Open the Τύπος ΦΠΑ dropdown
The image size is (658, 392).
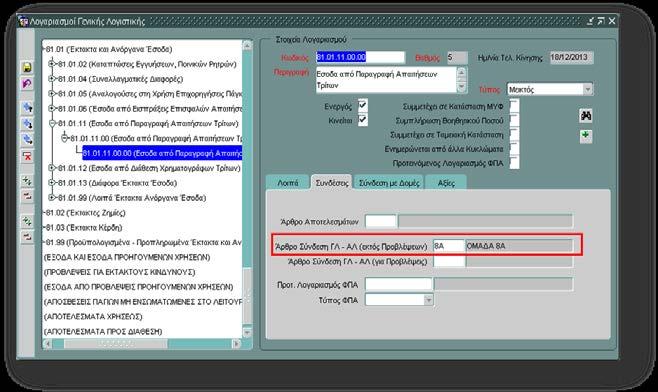click(428, 300)
